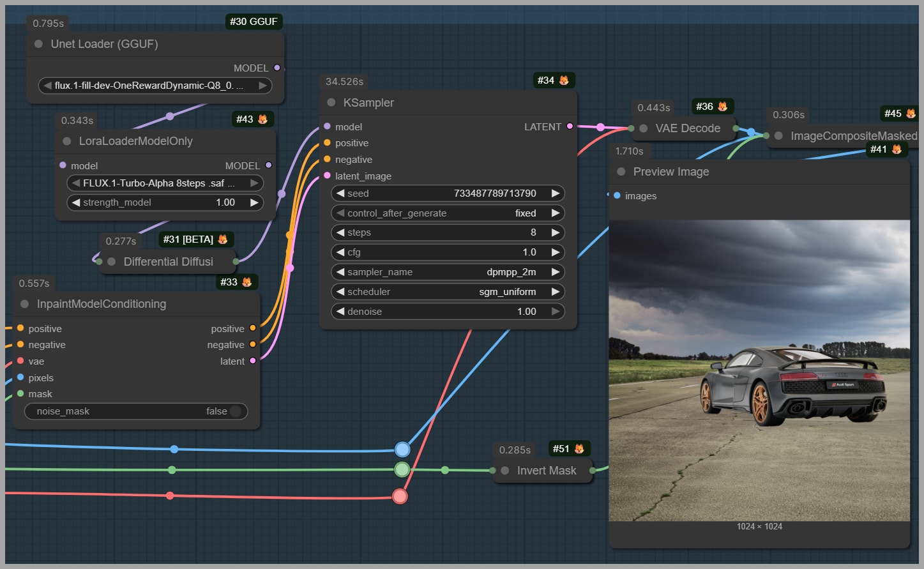Image resolution: width=924 pixels, height=569 pixels.
Task: Collapse the LoraLoaderModelOnly node
Action: click(x=66, y=141)
